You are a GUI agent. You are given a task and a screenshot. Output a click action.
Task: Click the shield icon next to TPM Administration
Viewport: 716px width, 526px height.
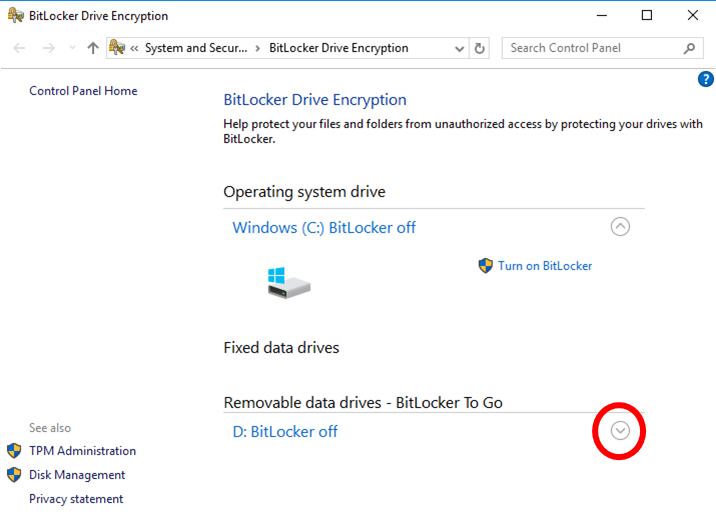[x=14, y=451]
